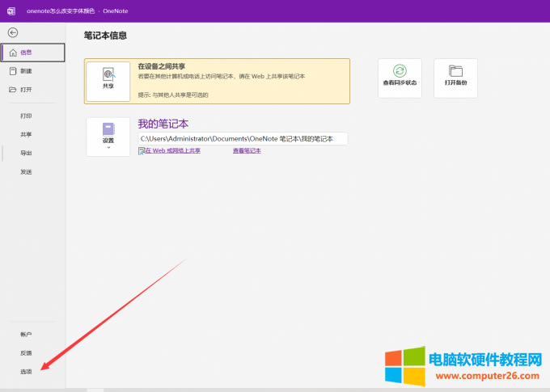Image resolution: width=550 pixels, height=392 pixels.
Task: Open the 打印 print menu item
Action: (x=27, y=116)
